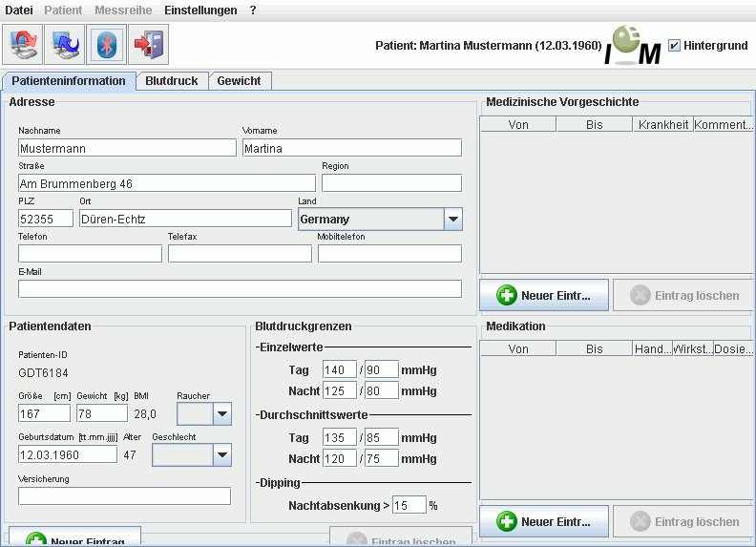Click the Ort field showing Düren-Echtz

[185, 219]
